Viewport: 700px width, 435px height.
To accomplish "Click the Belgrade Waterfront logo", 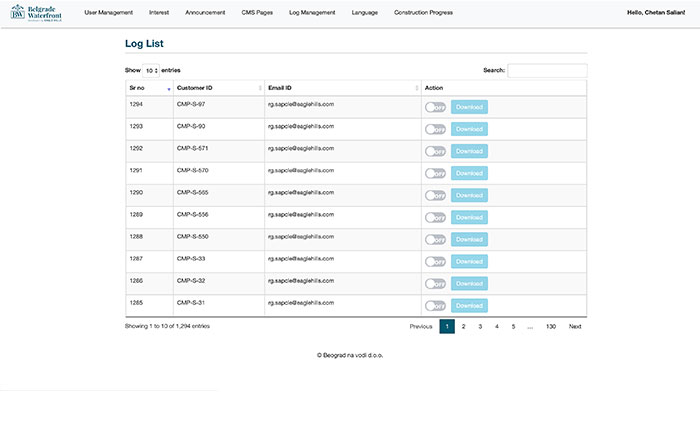I will pos(36,13).
